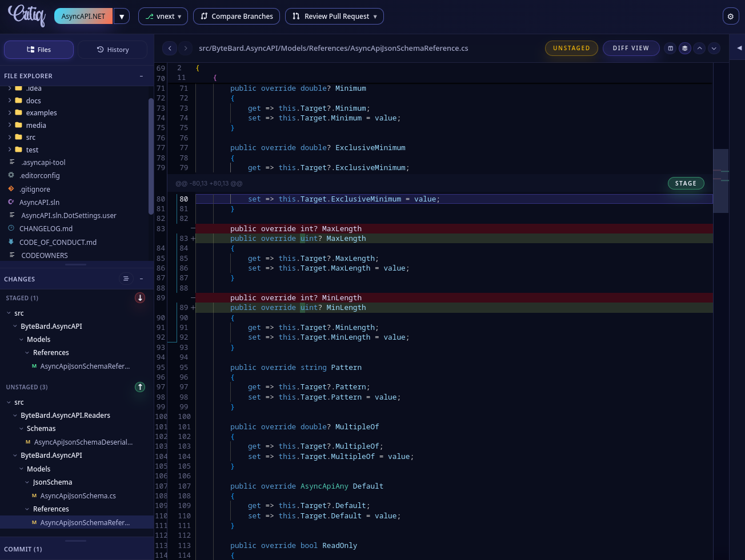Open the Changes list options icon
The width and height of the screenshot is (745, 560).
tap(126, 279)
